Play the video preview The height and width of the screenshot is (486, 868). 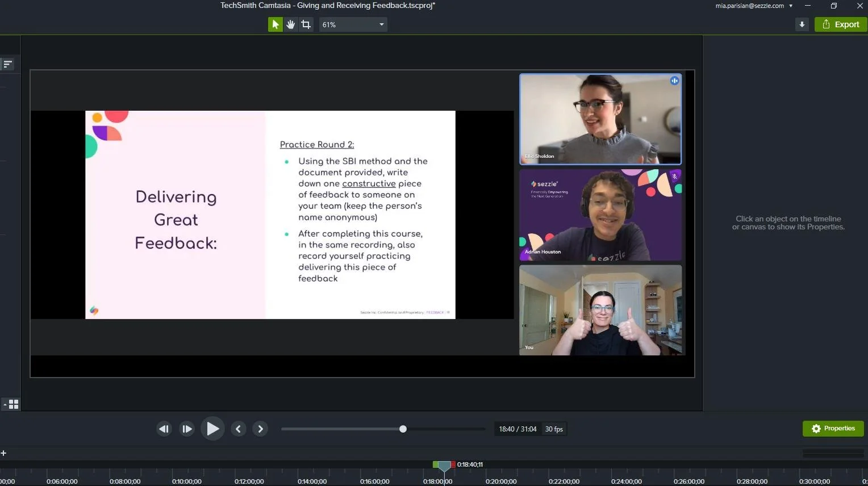212,429
